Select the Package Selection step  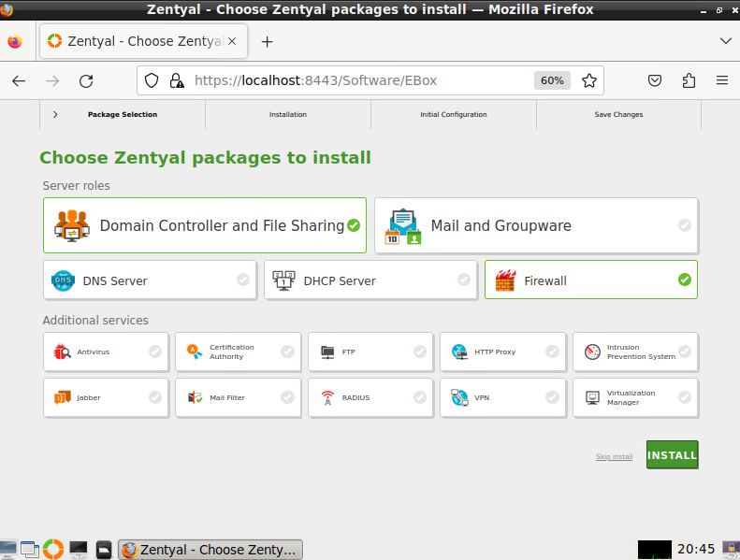(123, 114)
